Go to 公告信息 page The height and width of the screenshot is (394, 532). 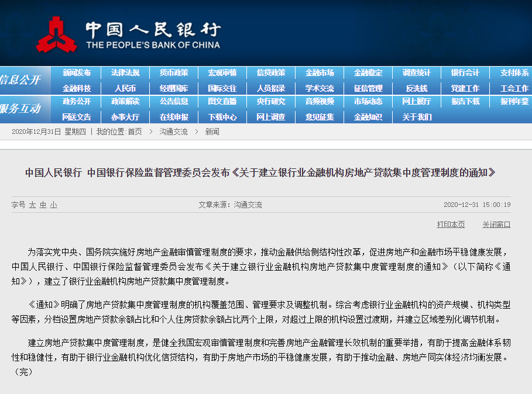click(x=174, y=101)
